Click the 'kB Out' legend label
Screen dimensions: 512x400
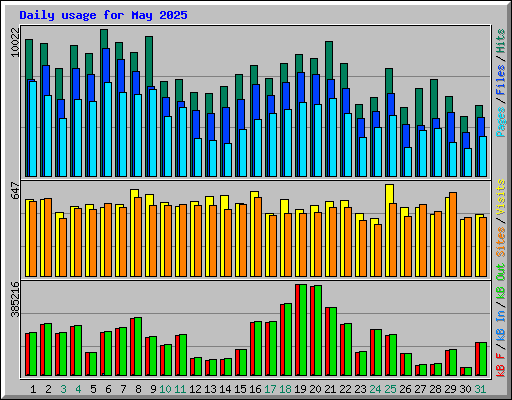click(x=501, y=280)
